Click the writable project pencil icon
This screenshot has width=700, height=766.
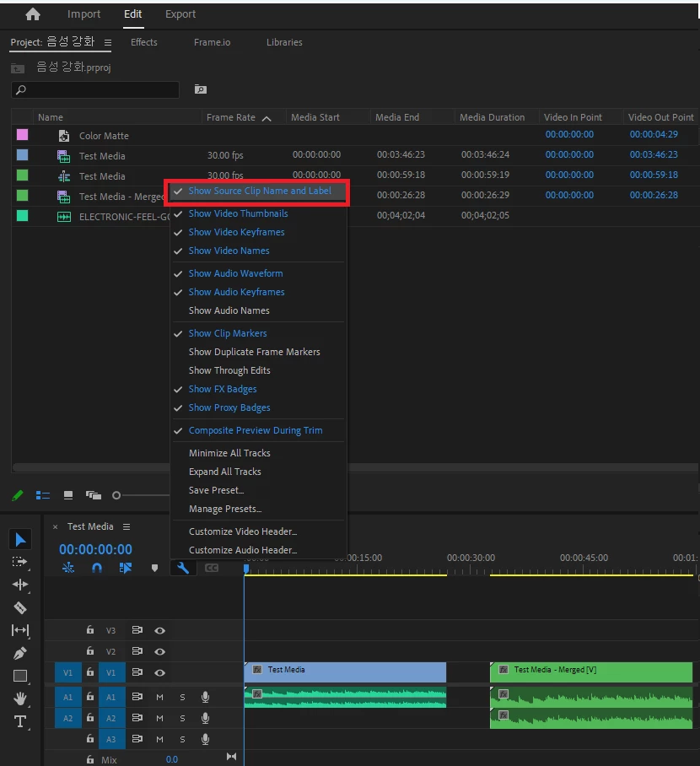pyautogui.click(x=18, y=495)
